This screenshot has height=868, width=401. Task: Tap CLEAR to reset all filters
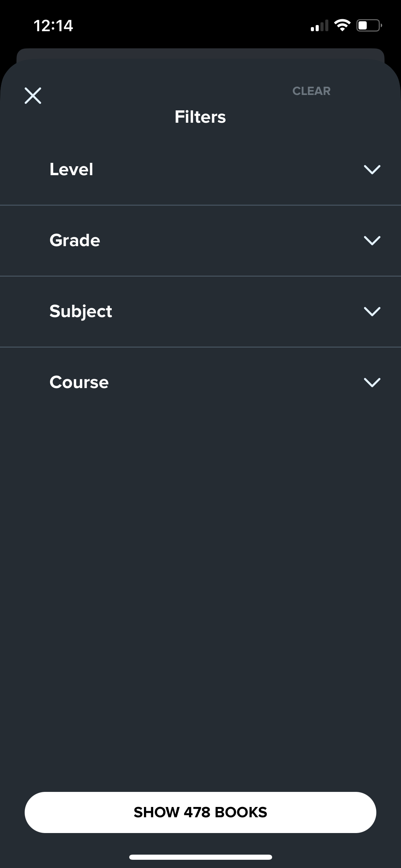[x=311, y=91]
